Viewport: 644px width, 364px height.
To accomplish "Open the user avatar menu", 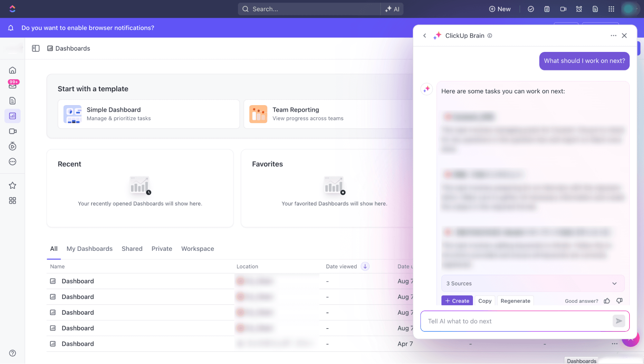I will point(629,9).
